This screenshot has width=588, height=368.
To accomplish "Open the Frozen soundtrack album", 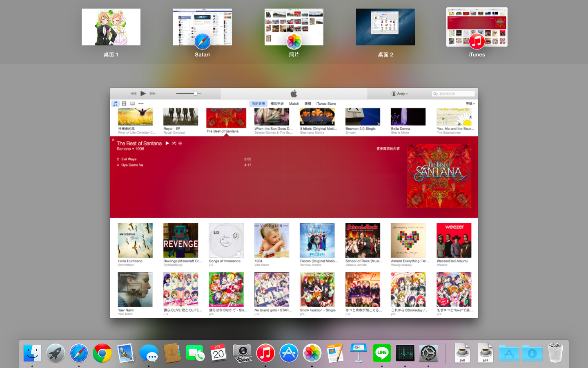I will 317,240.
